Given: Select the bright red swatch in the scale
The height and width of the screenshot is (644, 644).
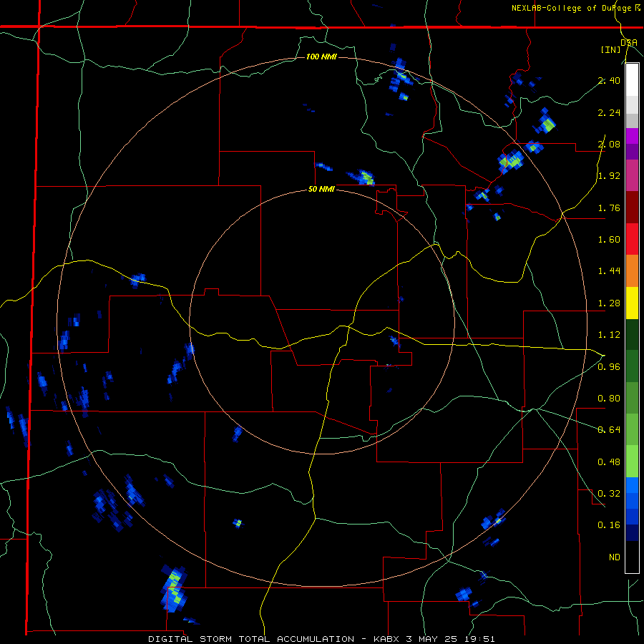Looking at the screenshot, I should (x=632, y=239).
